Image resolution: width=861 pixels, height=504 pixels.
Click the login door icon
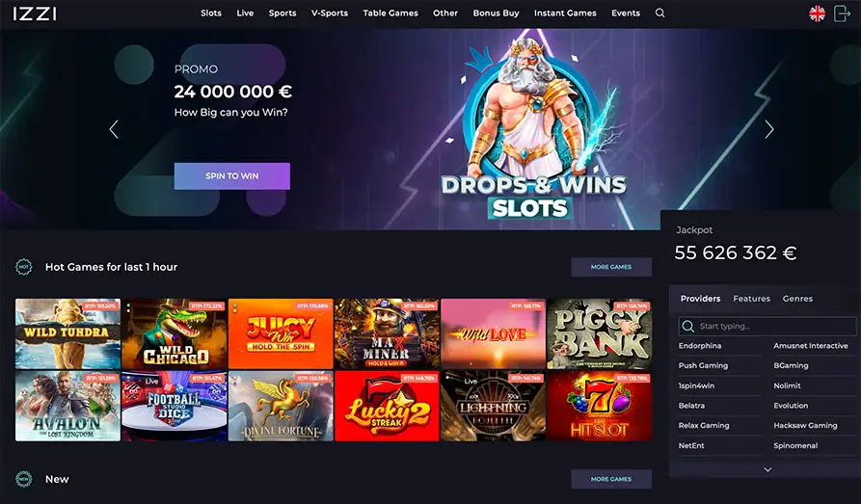[842, 13]
